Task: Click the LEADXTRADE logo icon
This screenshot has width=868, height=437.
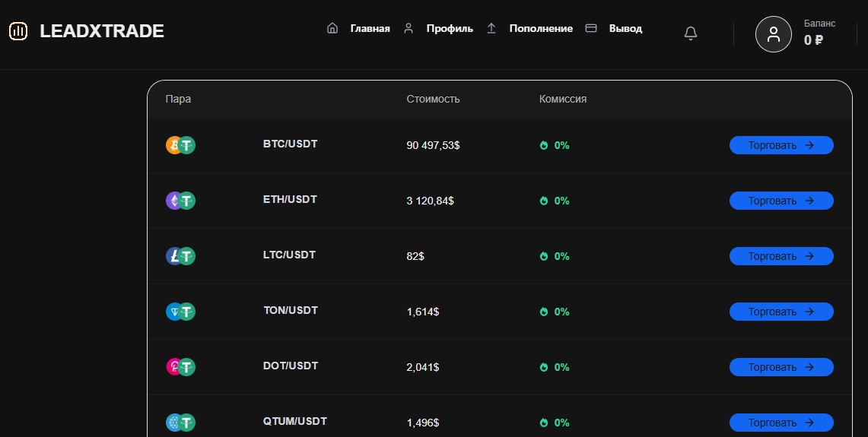Action: pyautogui.click(x=18, y=31)
